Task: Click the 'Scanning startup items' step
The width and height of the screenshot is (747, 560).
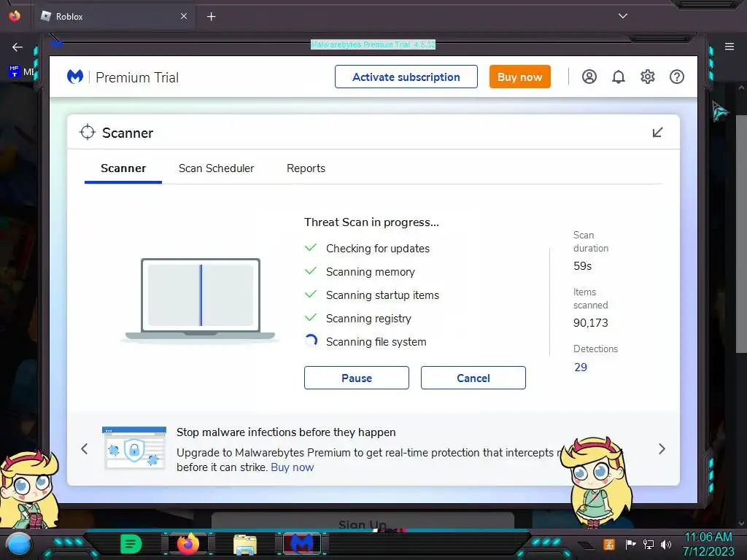Action: (382, 295)
